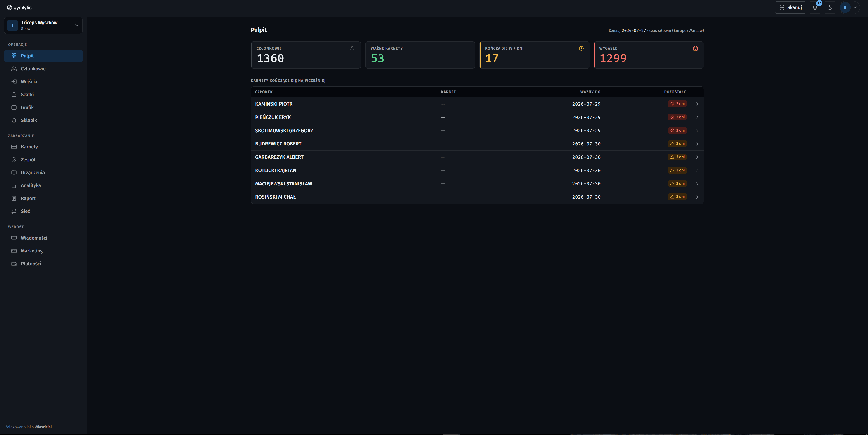The height and width of the screenshot is (435, 868).
Task: Open notifications bell with 17 badge
Action: [x=815, y=7]
